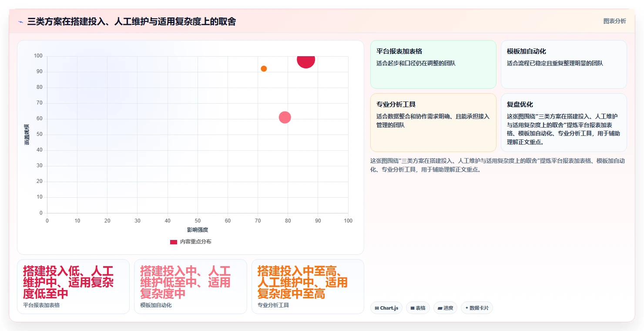Click the 平台报表加表格 caption under red card
This screenshot has width=644, height=331.
[x=41, y=305]
